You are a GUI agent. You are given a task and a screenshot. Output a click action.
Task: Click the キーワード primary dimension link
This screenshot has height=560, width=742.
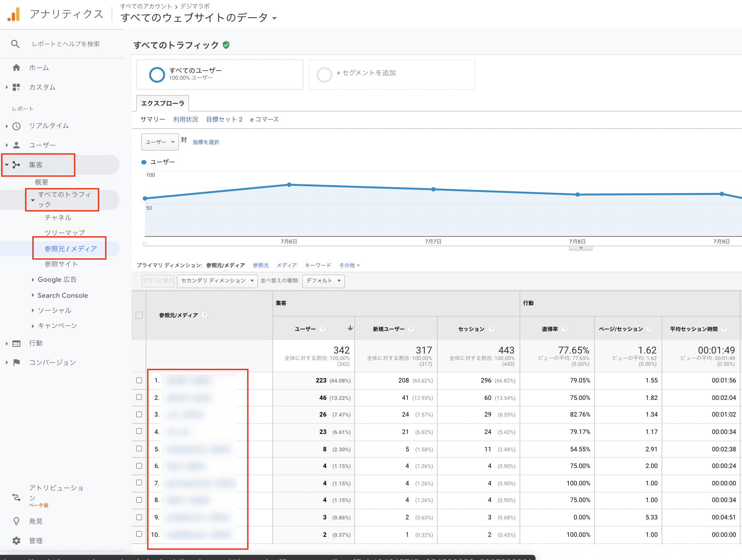[x=318, y=266]
